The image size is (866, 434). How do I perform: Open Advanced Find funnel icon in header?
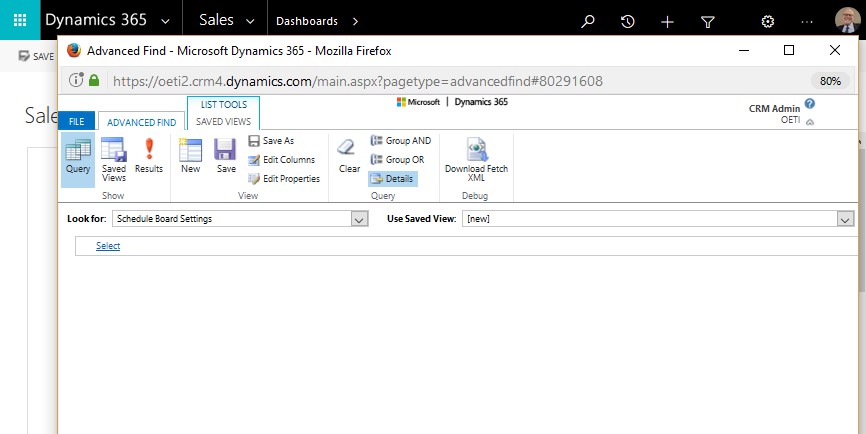(707, 21)
